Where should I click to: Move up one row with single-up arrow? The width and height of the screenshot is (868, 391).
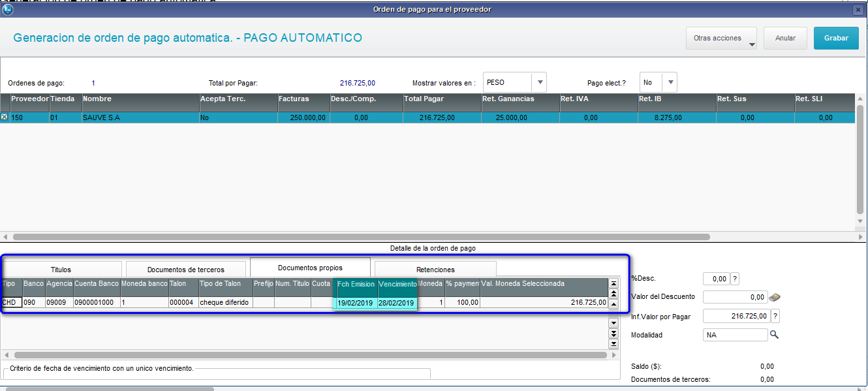coord(613,304)
